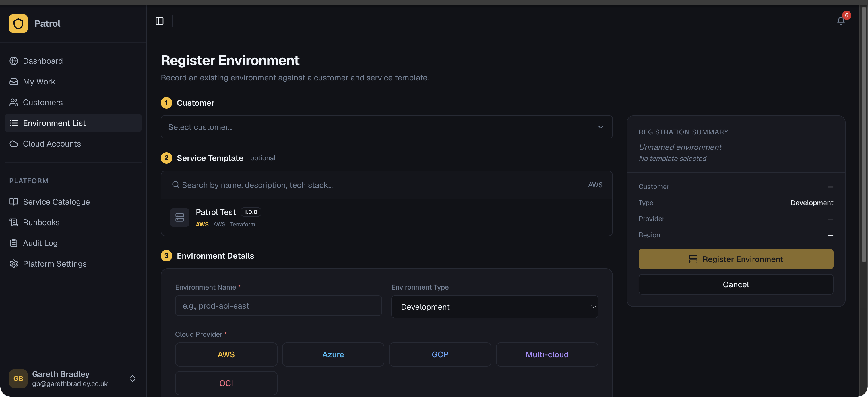Select Environment List in sidebar

73,123
